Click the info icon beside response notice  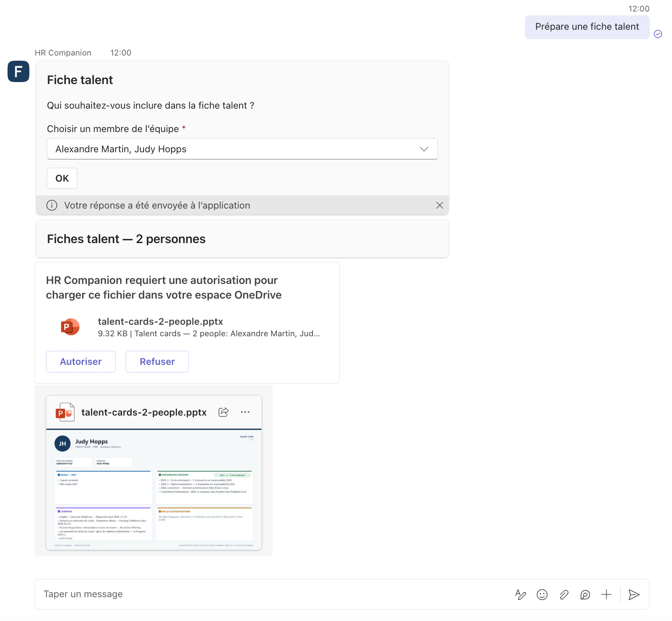(52, 205)
